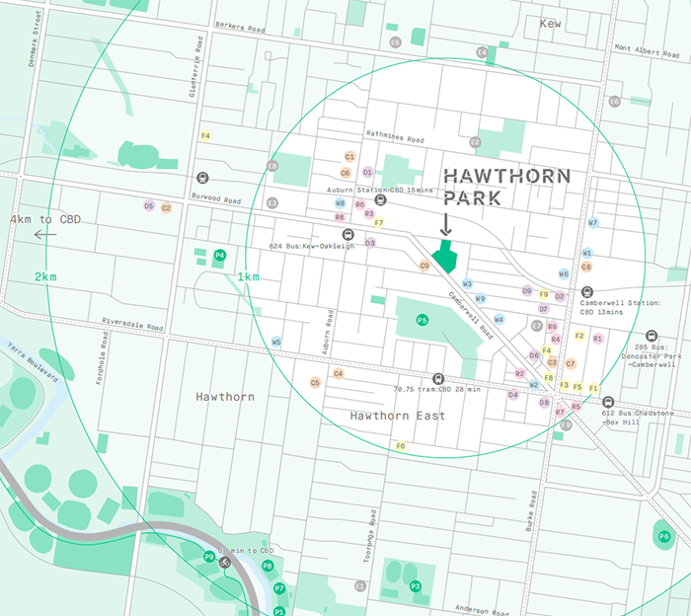Click the 612 Bus Chadstone stop icon
The width and height of the screenshot is (691, 616).
click(608, 402)
